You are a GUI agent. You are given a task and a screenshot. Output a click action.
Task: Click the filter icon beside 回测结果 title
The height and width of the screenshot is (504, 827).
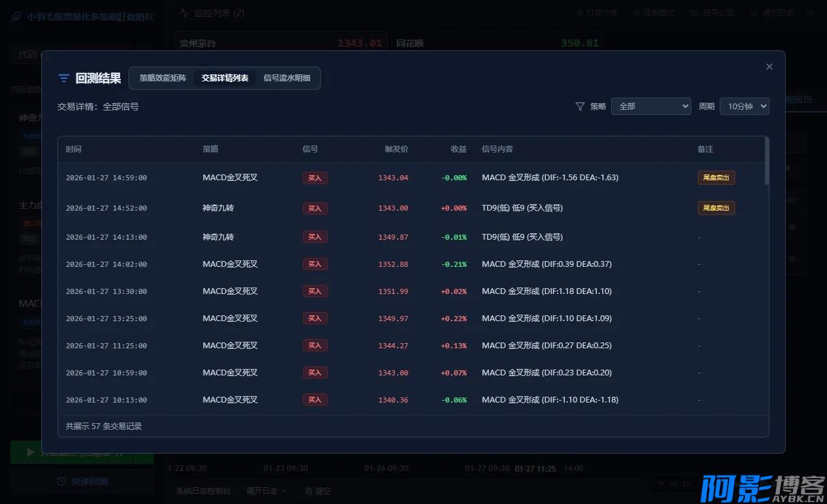[x=63, y=78]
